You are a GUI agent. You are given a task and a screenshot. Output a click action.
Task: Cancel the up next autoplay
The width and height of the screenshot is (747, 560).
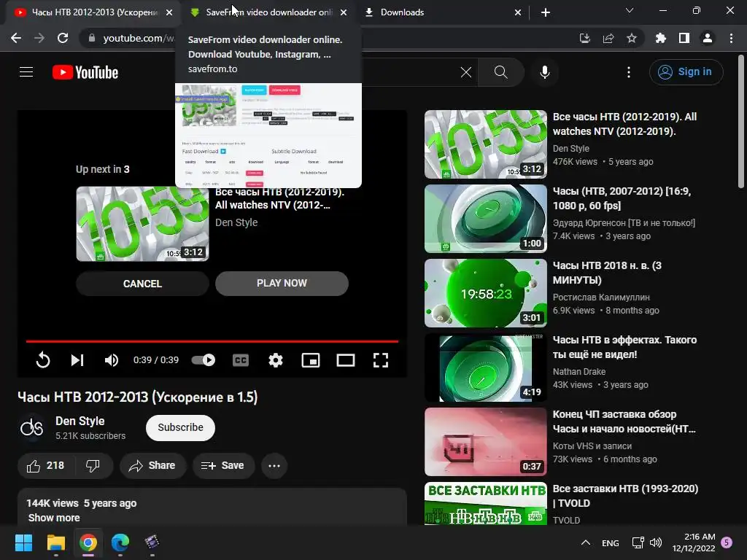click(x=142, y=284)
